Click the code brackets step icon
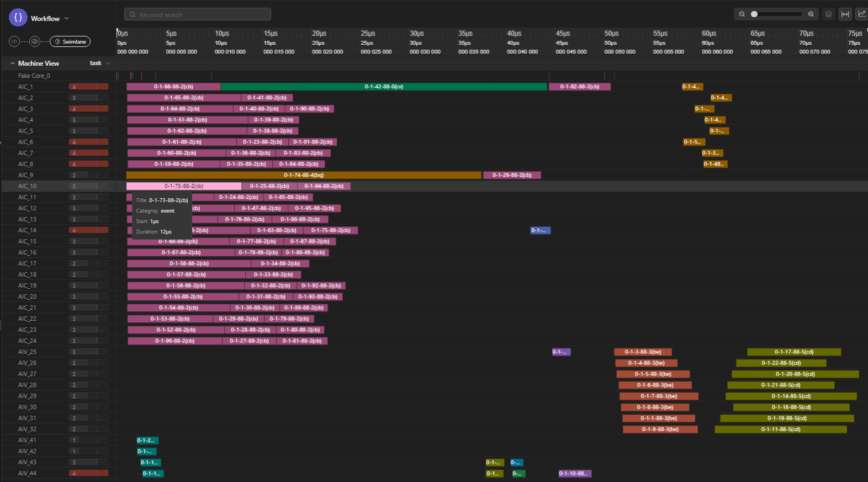 [x=15, y=41]
